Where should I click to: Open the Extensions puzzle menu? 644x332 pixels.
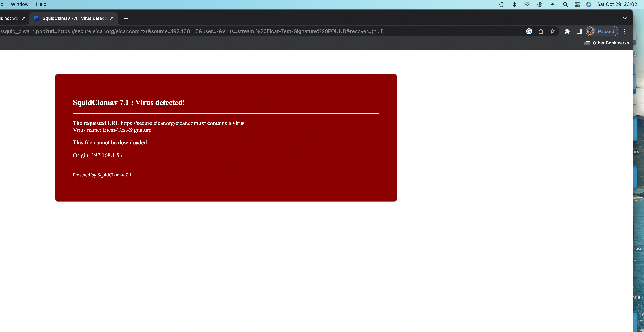567,31
